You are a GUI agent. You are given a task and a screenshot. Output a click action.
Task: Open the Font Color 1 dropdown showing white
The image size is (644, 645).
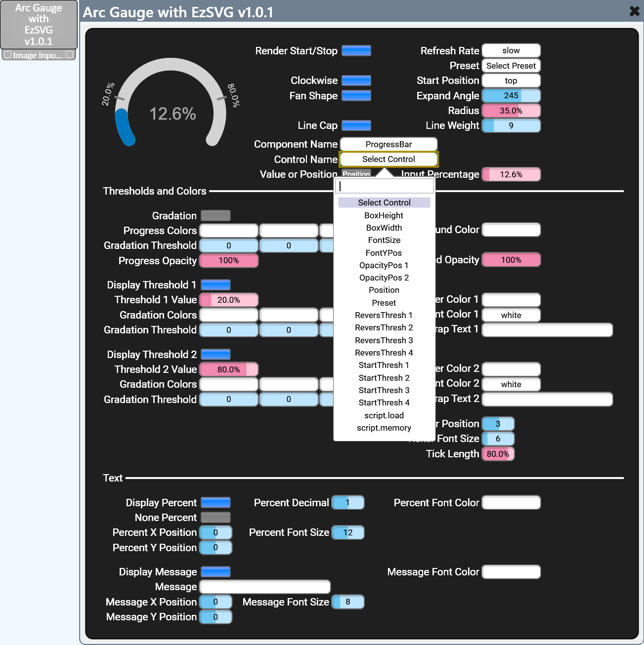(511, 315)
